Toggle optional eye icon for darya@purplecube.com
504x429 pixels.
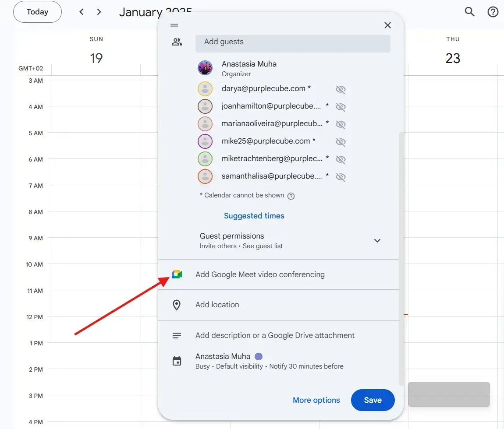click(x=341, y=89)
